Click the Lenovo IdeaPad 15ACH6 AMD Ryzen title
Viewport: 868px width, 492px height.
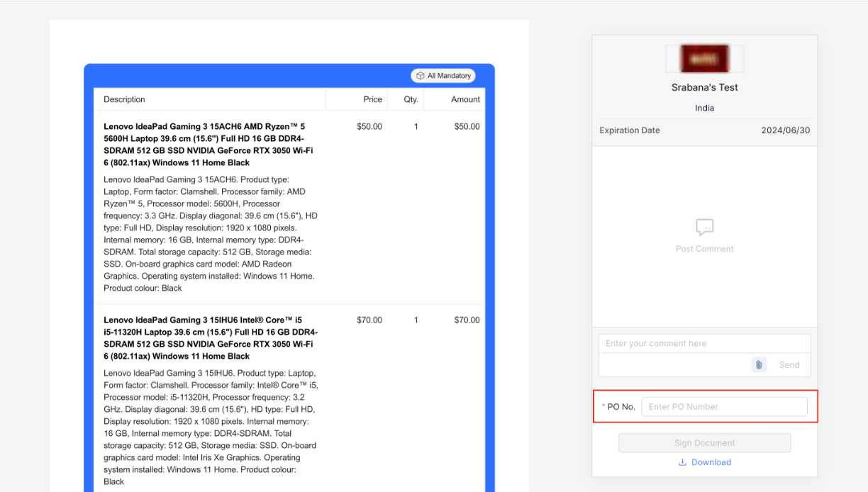click(208, 145)
